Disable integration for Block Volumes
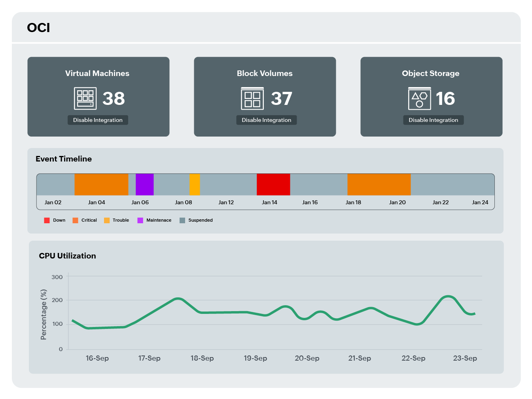Image resolution: width=532 pixels, height=399 pixels. click(267, 120)
